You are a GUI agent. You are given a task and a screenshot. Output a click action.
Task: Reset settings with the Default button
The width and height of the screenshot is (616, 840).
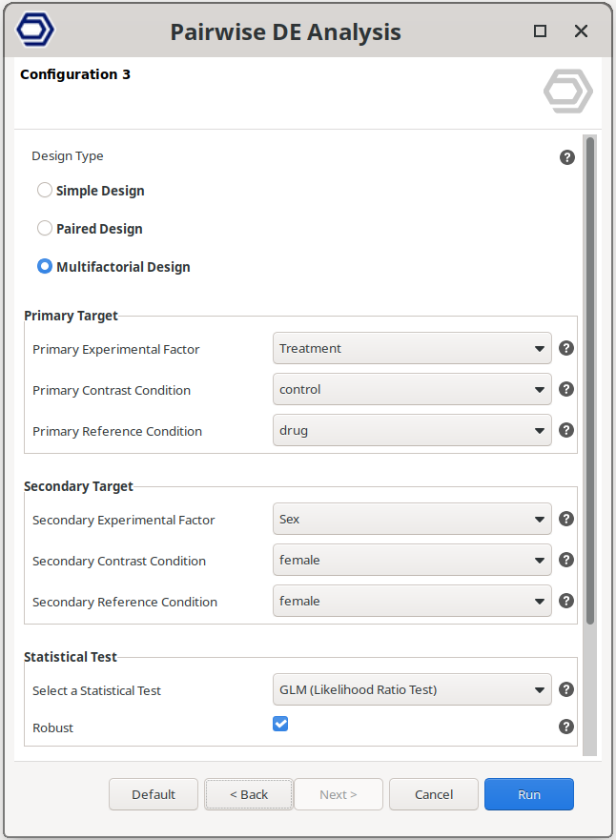coord(154,794)
